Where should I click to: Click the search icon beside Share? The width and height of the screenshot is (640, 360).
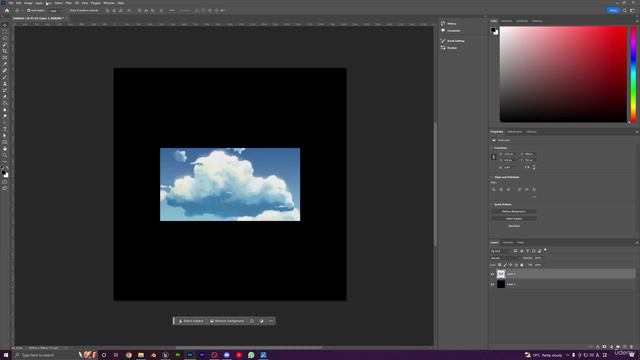pos(624,11)
